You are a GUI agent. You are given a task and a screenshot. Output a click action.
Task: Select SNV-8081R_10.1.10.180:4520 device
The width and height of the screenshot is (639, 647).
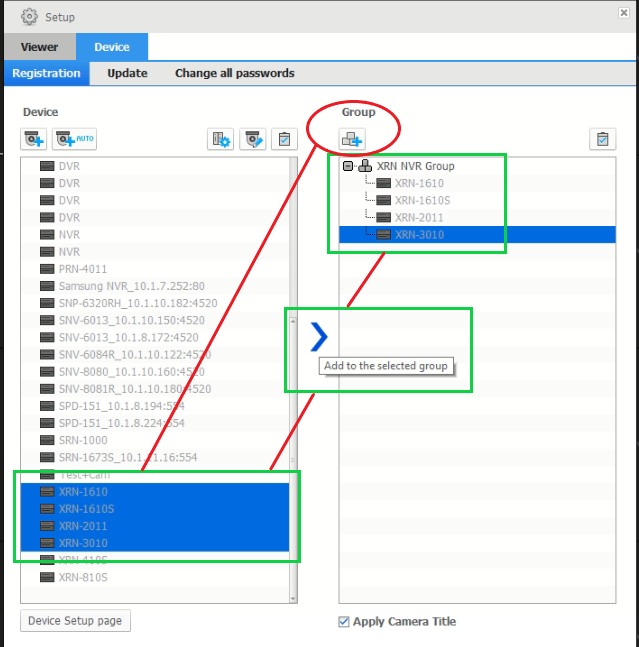(x=155, y=389)
